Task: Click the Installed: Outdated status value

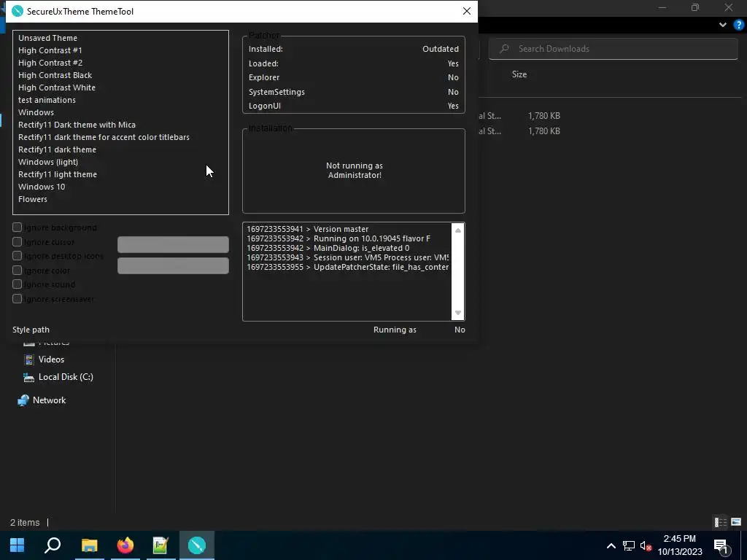Action: (441, 49)
